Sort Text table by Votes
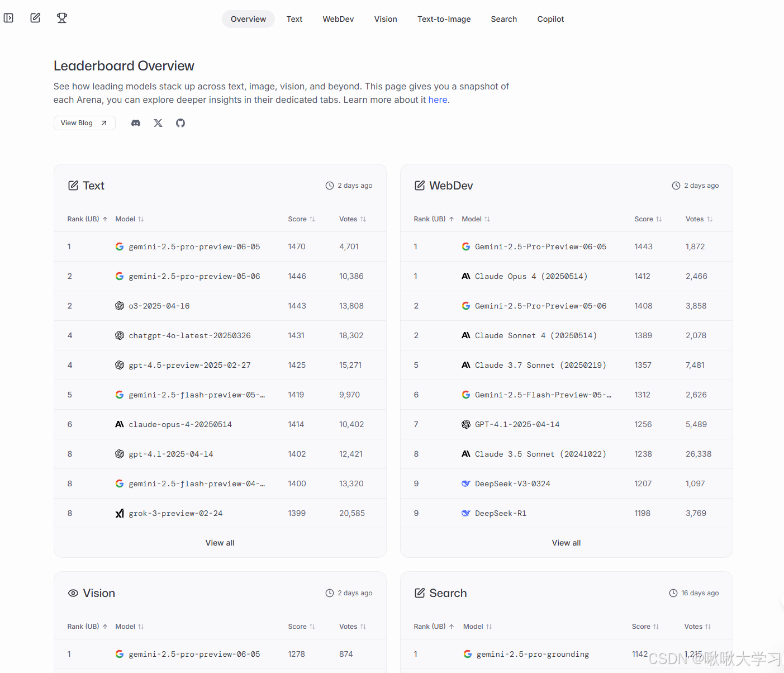This screenshot has width=784, height=673. point(353,219)
